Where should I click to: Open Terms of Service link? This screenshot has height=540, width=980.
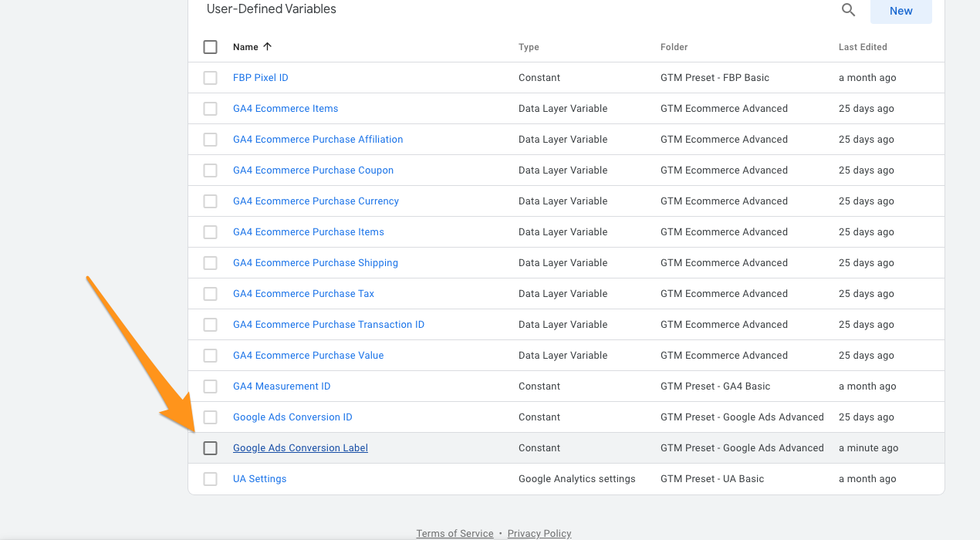click(x=455, y=534)
